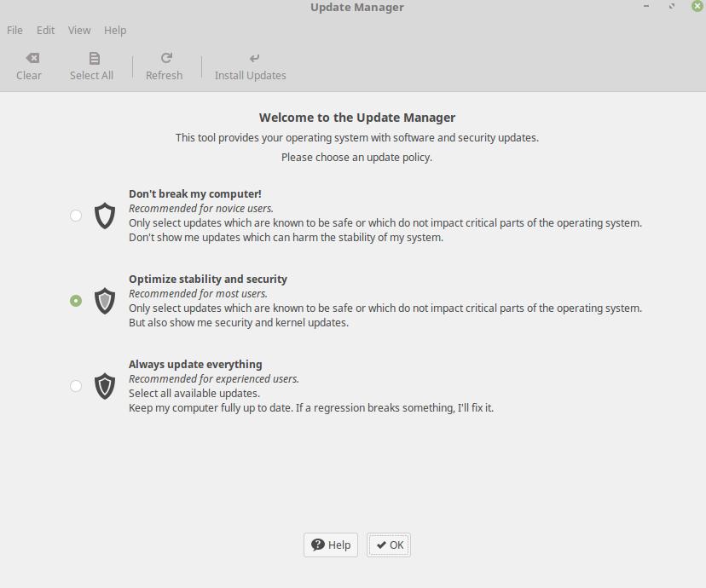Confirm the policy with the OK button
This screenshot has width=706, height=588.
[389, 545]
